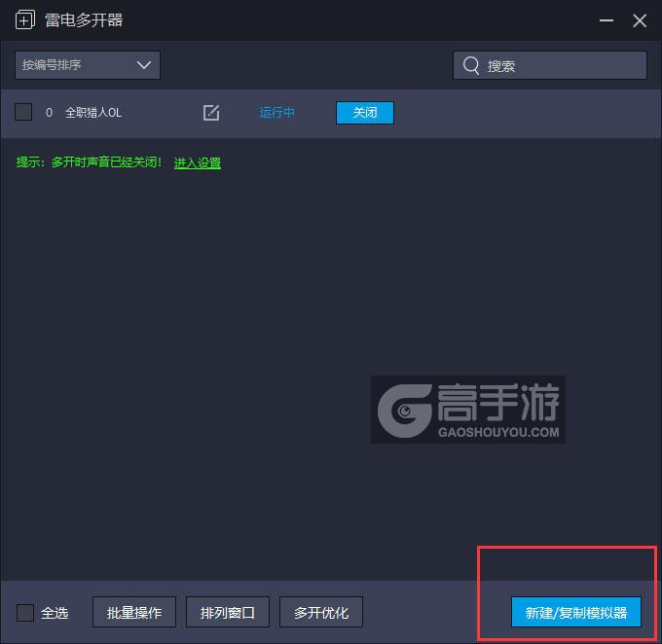Toggle the 全选 checkbox
The height and width of the screenshot is (644, 662).
[x=25, y=612]
